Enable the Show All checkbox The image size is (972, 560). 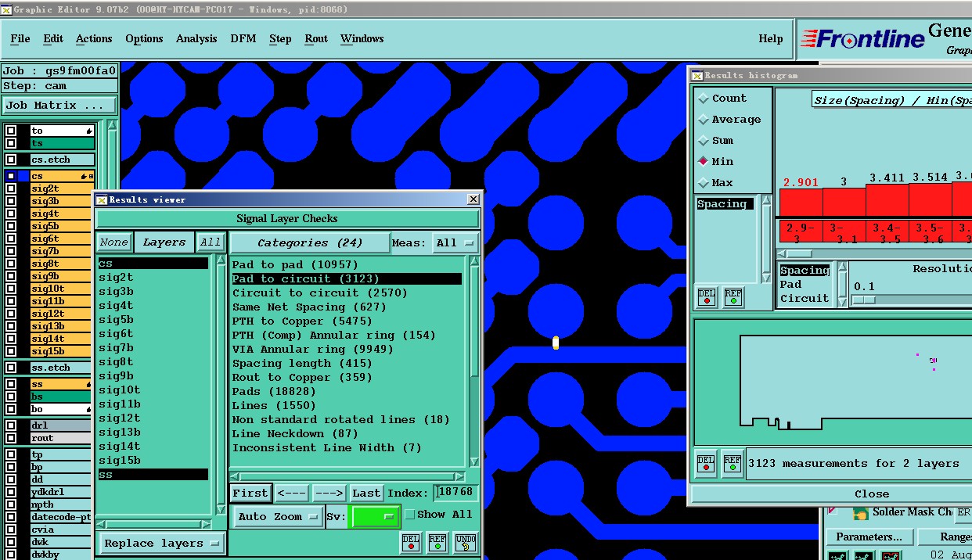click(409, 515)
